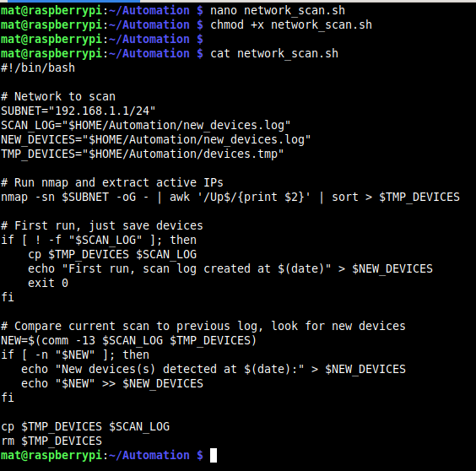The width and height of the screenshot is (476, 471).
Task: Click the 'rm $TMP_DEVICES' line
Action: [51, 441]
